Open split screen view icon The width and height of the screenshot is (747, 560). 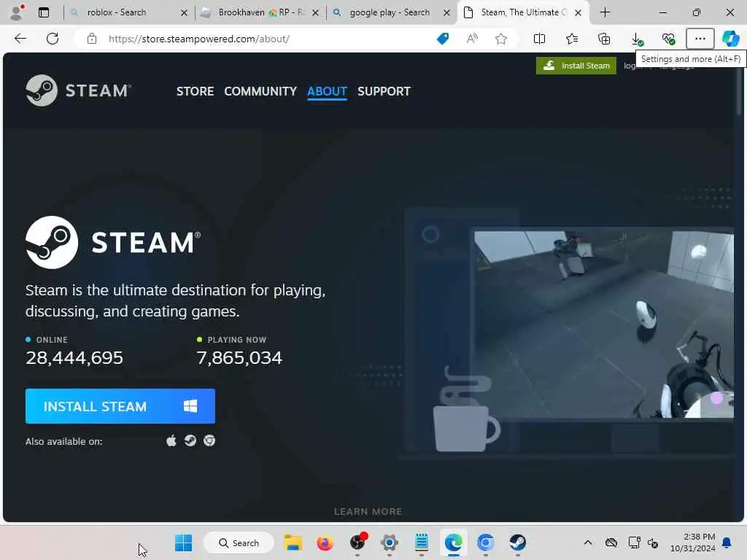tap(539, 39)
